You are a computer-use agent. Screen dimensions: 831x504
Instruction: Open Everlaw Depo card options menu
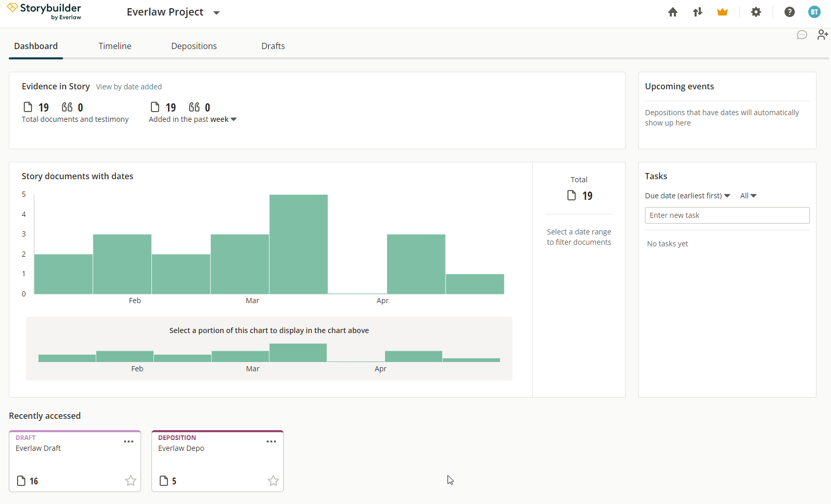click(271, 442)
